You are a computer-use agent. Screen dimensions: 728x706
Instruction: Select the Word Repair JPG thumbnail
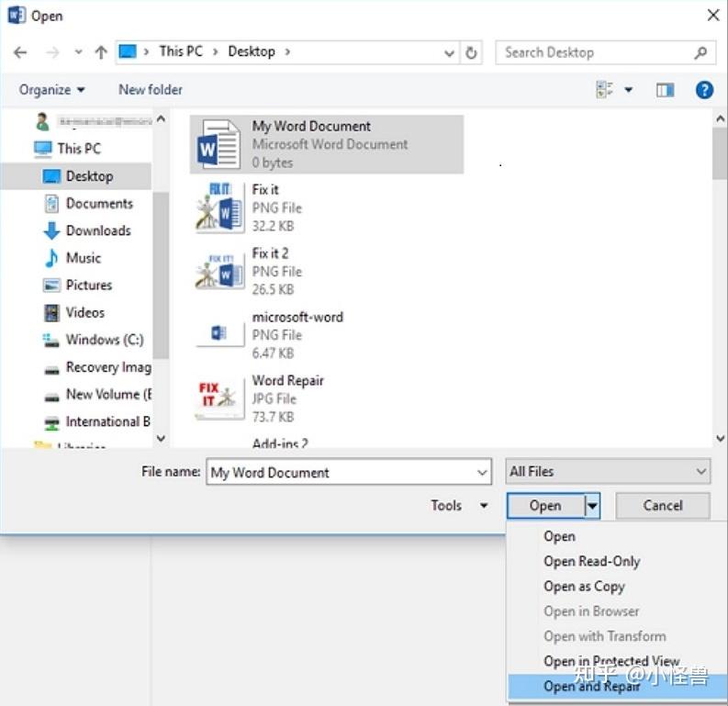pyautogui.click(x=218, y=398)
